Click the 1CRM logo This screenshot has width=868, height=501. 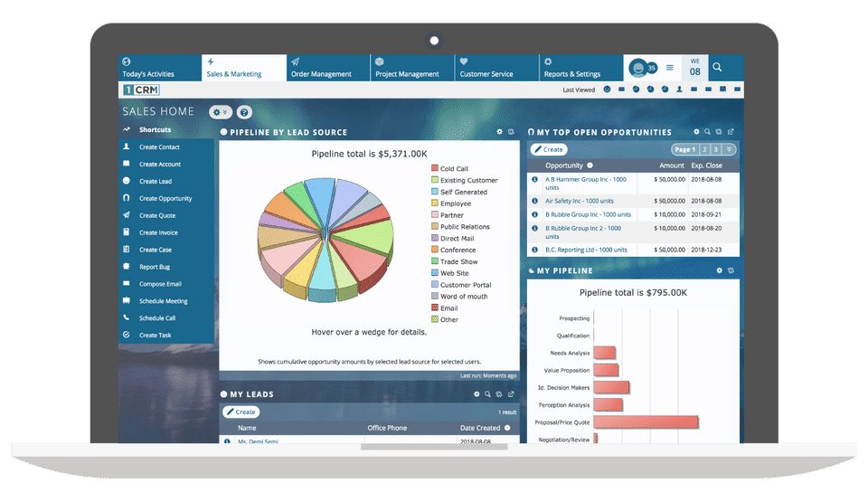pyautogui.click(x=142, y=90)
